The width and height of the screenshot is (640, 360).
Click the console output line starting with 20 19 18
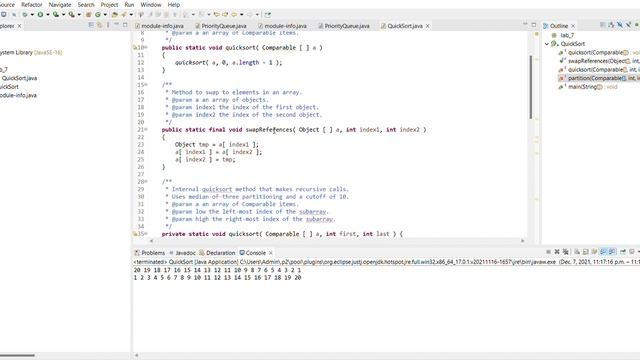tap(218, 270)
